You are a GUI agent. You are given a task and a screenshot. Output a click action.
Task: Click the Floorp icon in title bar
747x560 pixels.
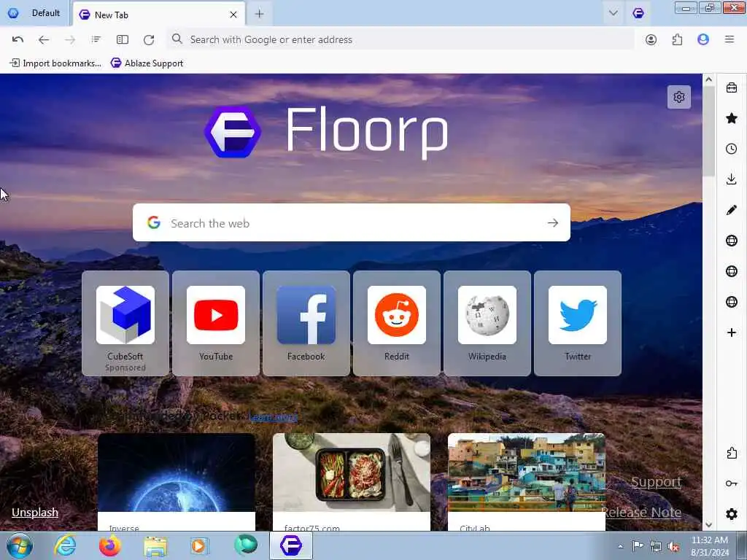638,13
